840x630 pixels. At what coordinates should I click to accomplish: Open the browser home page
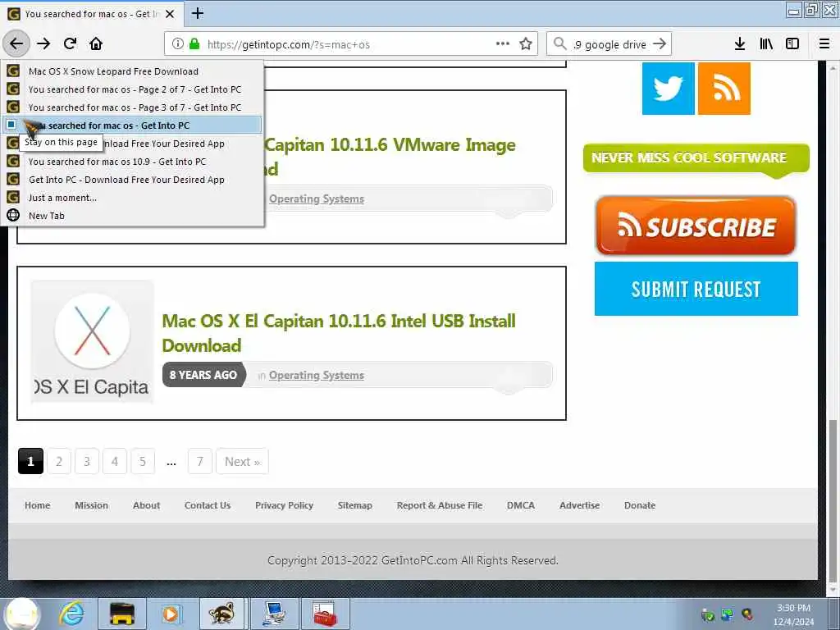tap(96, 44)
